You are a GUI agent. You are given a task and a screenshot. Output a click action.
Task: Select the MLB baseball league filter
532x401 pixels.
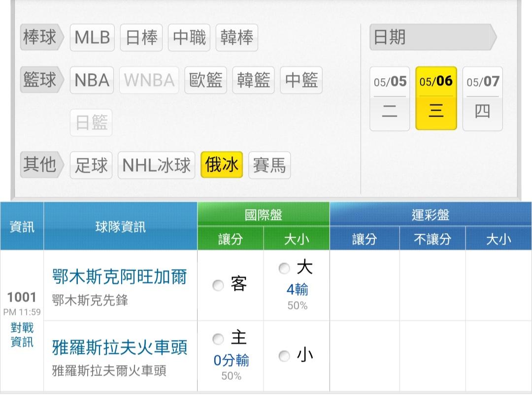point(92,37)
